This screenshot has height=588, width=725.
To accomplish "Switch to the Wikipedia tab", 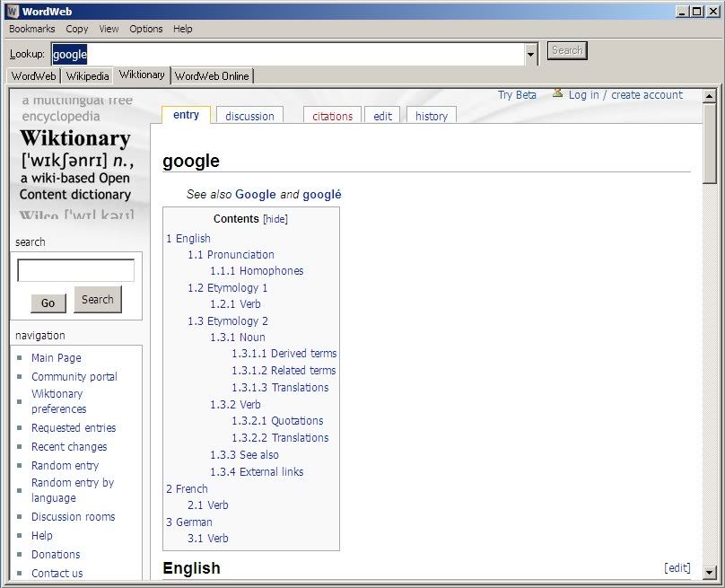I will 87,76.
